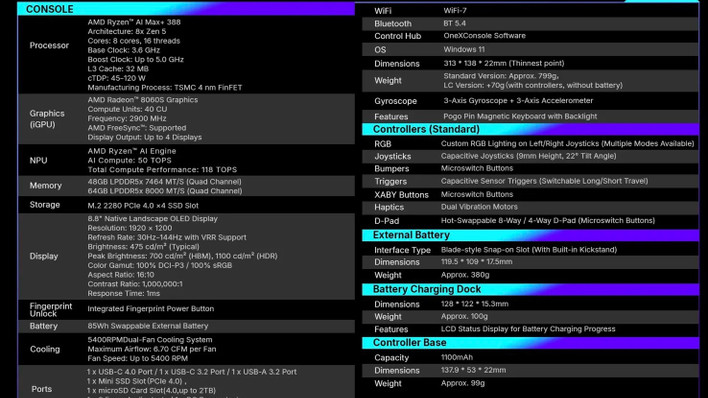
Task: Click '48GB LPDDR5x 7464 MT/S' memory line
Action: (164, 182)
